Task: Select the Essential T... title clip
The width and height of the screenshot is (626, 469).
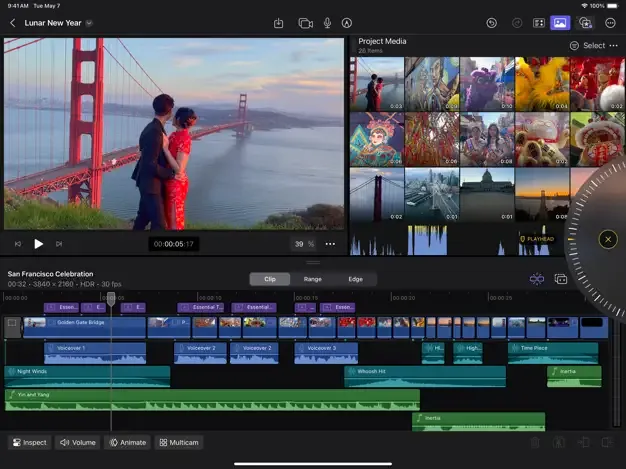Action: coord(200,307)
